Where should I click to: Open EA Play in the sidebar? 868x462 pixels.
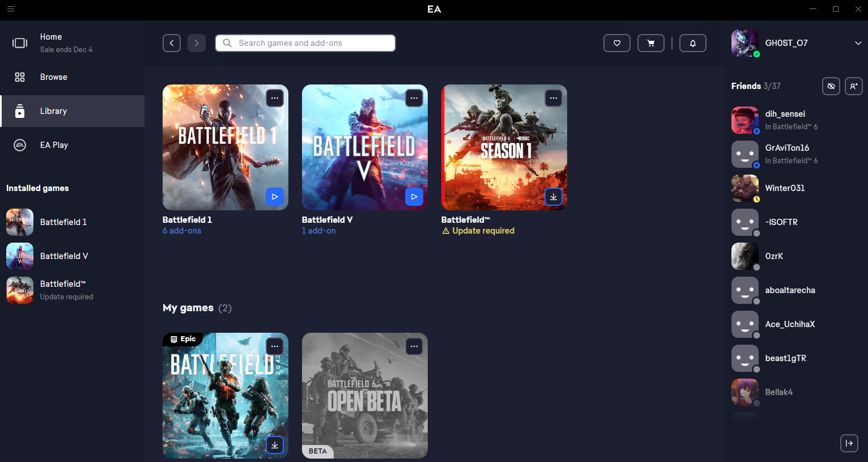73,145
